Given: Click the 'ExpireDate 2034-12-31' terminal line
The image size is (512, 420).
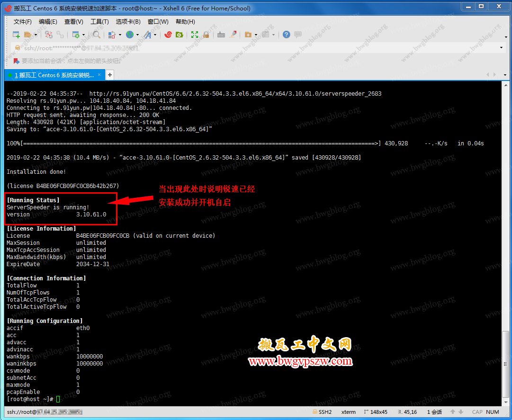Looking at the screenshot, I should click(x=58, y=264).
